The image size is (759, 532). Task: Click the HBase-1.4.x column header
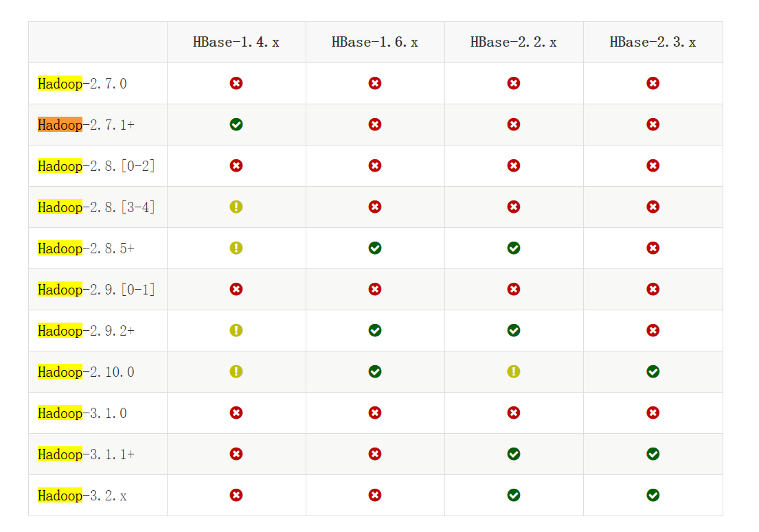coord(236,43)
